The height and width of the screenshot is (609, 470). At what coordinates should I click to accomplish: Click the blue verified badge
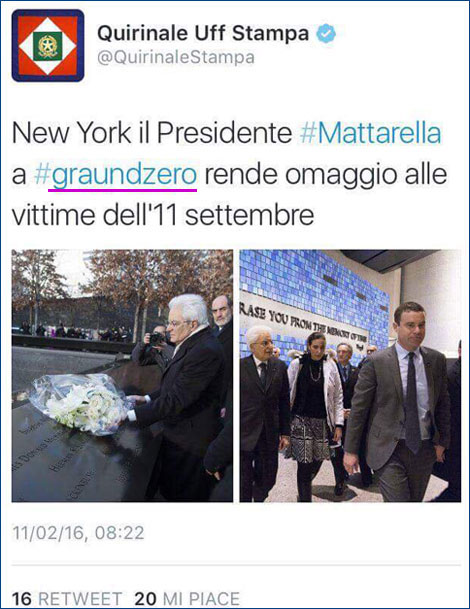[x=326, y=33]
